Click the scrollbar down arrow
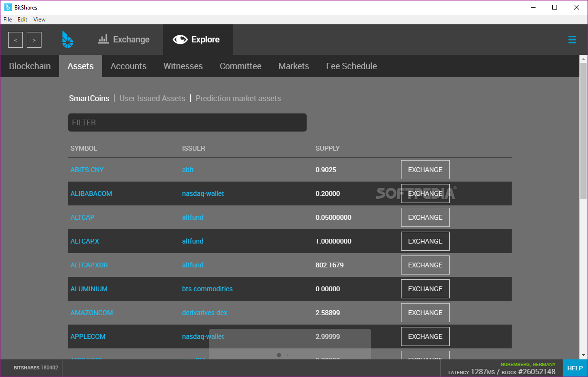This screenshot has width=588, height=377. point(584,355)
